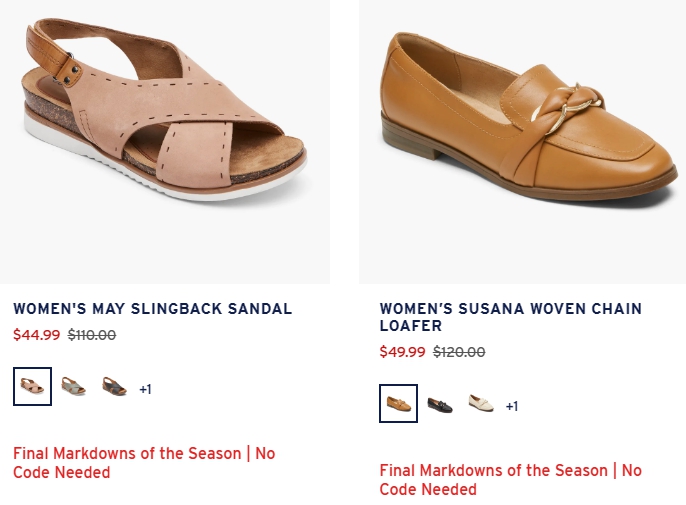Open Women's Susana Woven Chain Loafer link
Viewport: 686px width, 505px height.
511,317
